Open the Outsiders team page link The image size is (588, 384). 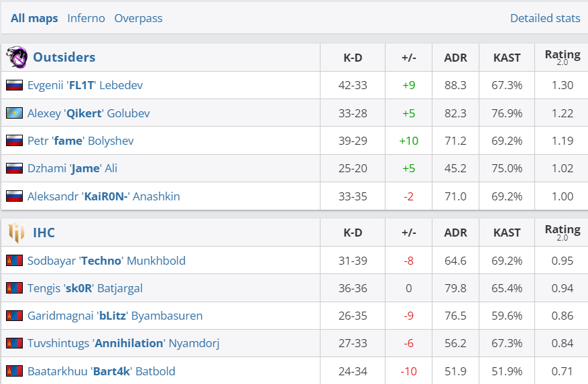64,58
